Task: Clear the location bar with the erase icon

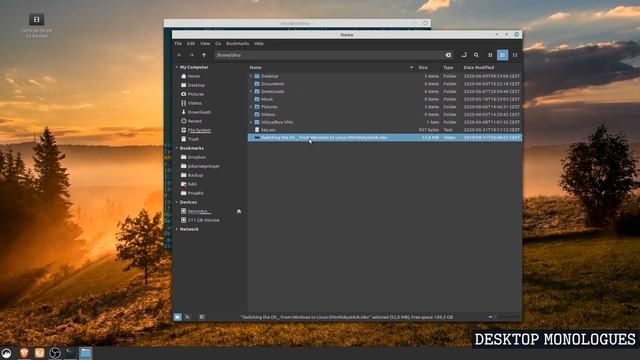Action: [448, 55]
